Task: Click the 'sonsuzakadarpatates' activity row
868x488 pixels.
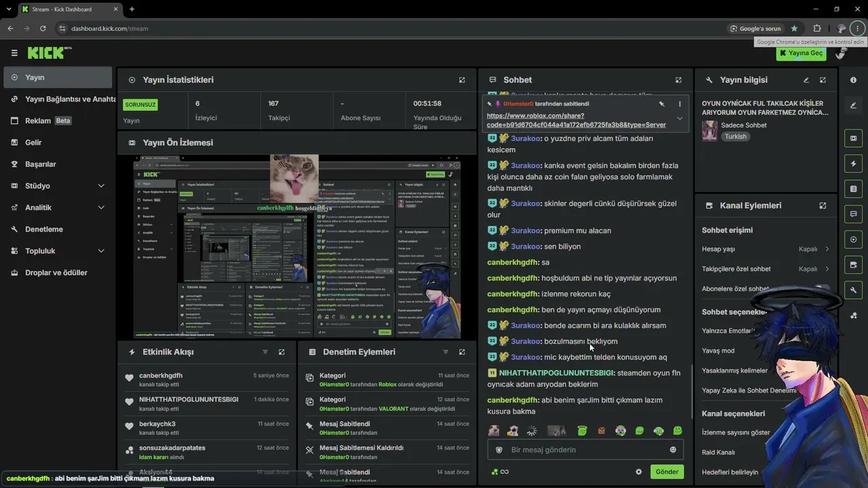Action: coord(207,452)
